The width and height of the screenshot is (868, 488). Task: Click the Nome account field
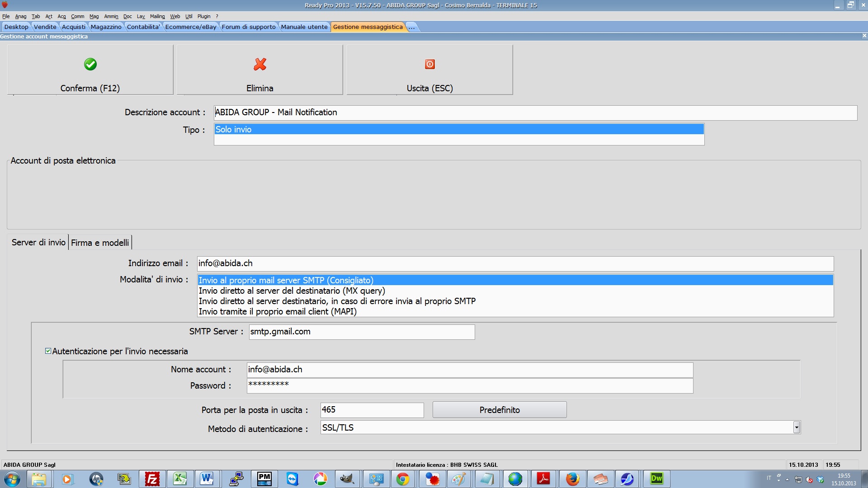pos(470,370)
